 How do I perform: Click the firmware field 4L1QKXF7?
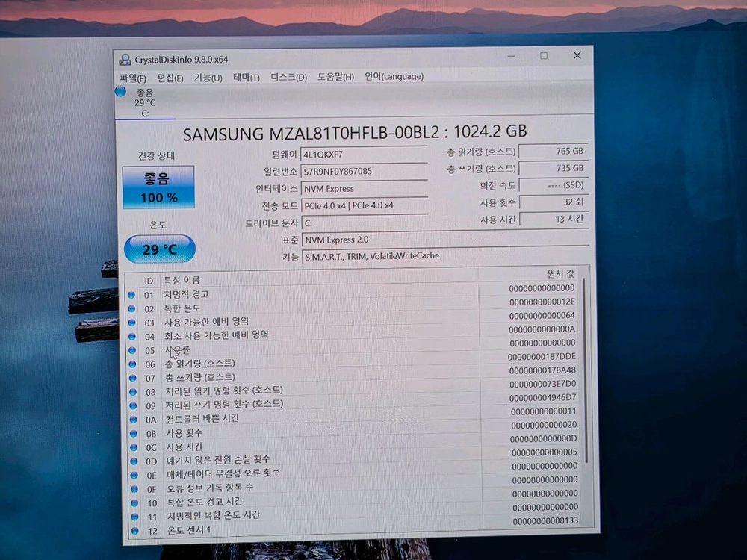(364, 155)
